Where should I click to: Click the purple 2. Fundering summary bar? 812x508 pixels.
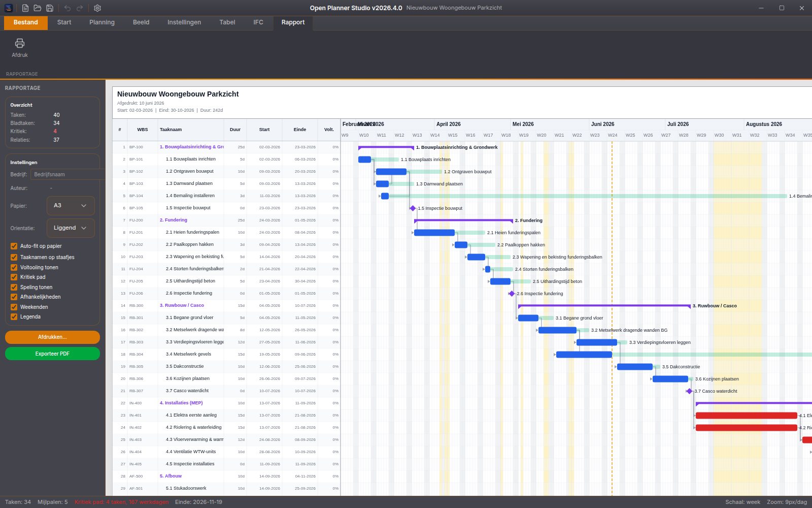click(x=463, y=220)
